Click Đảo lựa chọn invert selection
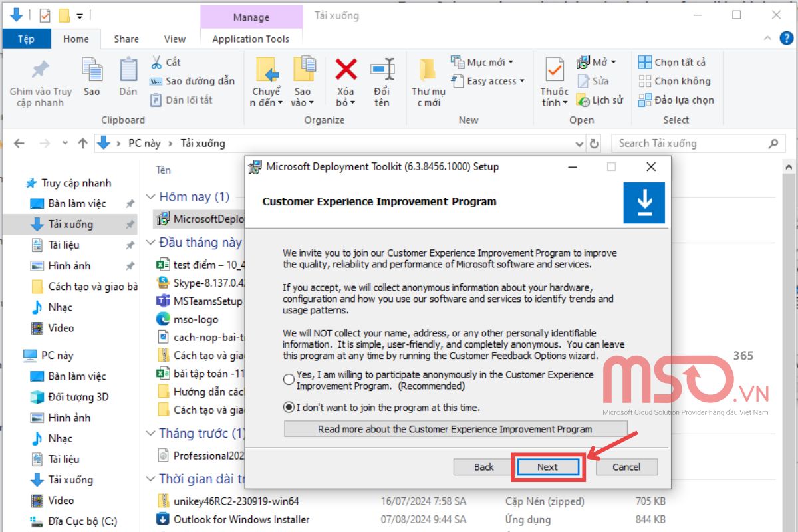Image resolution: width=798 pixels, height=532 pixels. (676, 100)
